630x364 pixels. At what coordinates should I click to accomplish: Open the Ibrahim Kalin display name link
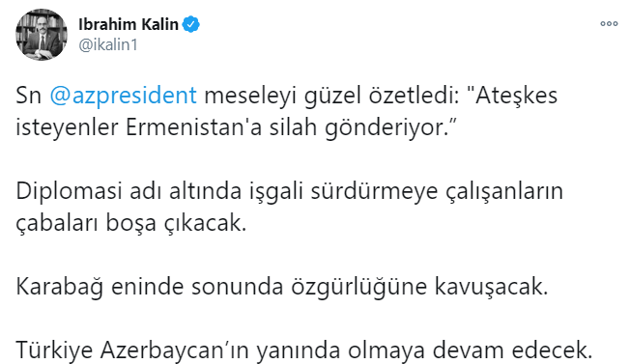129,24
